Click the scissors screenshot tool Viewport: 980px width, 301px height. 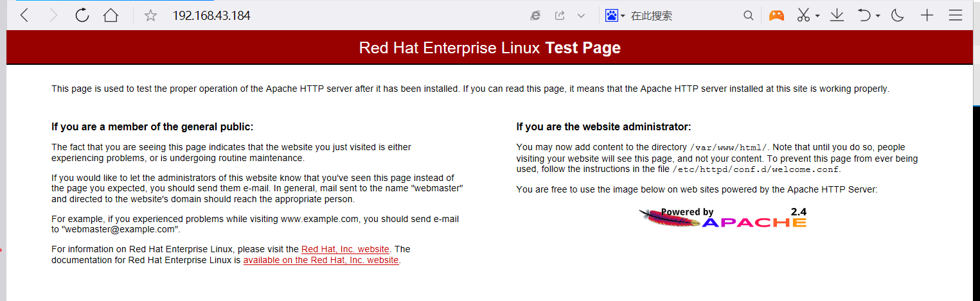pyautogui.click(x=803, y=15)
